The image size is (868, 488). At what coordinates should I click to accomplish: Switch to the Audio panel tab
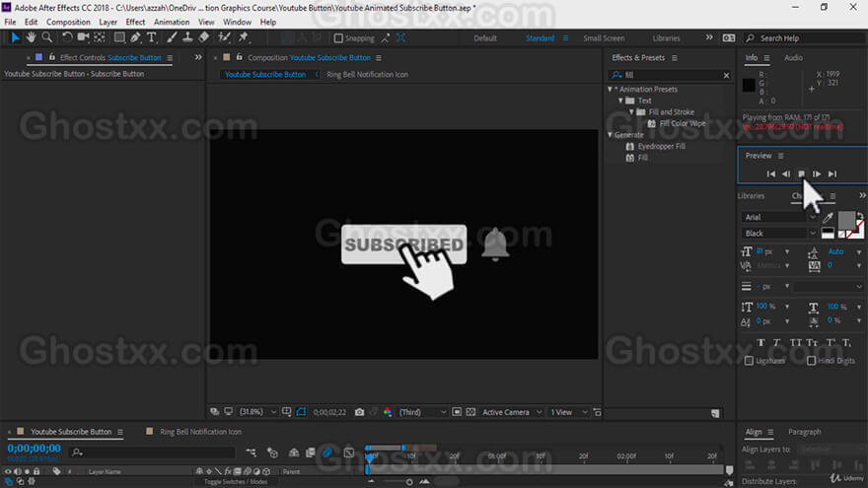(793, 57)
